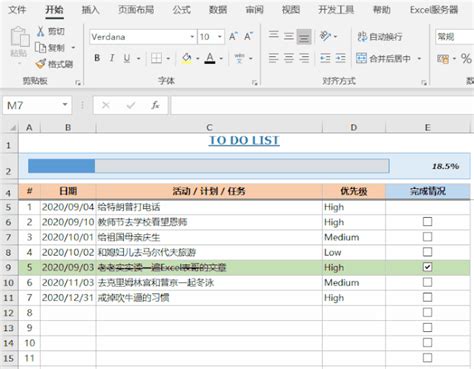
Task: Expand fill color dropdown arrow
Action: tap(198, 59)
